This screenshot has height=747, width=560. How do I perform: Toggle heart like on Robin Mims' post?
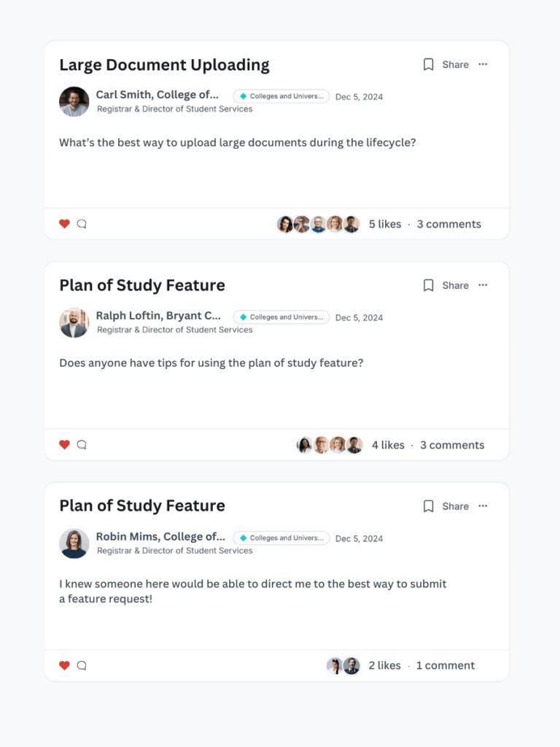pyautogui.click(x=64, y=665)
